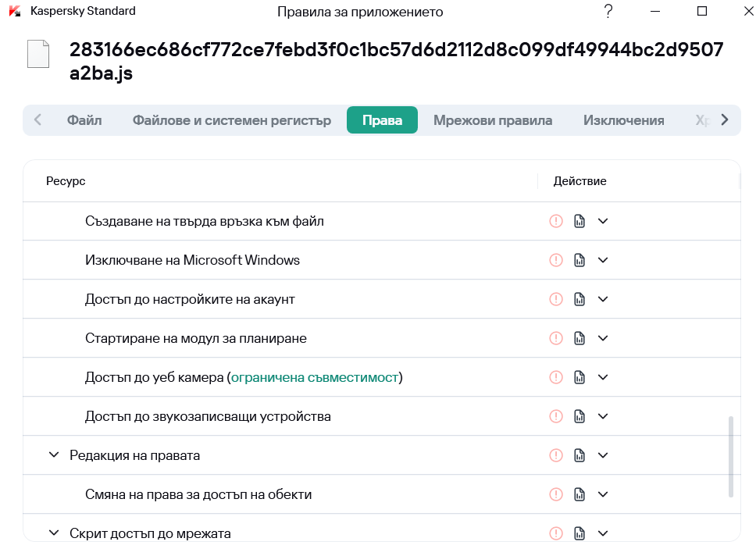Open the Изключения tab
This screenshot has height=556, width=756.
(x=624, y=120)
